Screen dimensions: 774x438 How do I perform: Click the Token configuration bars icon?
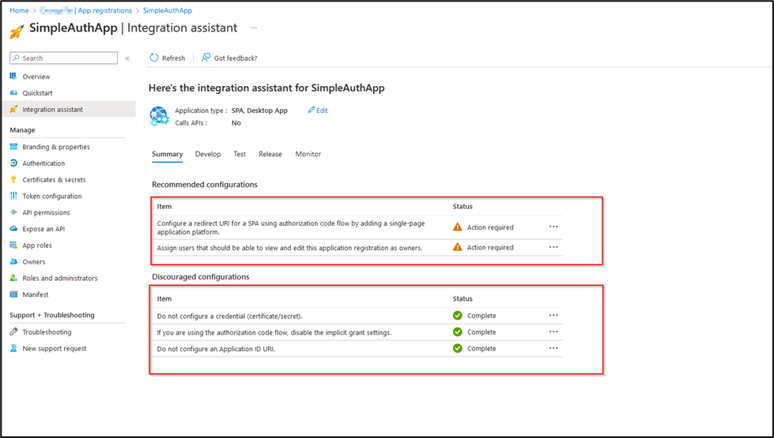tap(13, 196)
